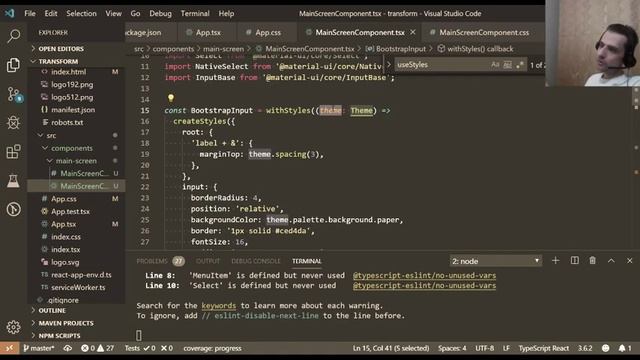Open the Explorer files icon
Image resolution: width=640 pixels, height=360 pixels.
pos(13,65)
